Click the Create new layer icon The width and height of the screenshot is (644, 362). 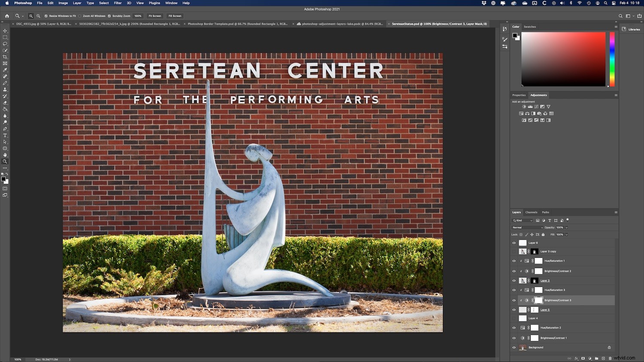coord(603,358)
